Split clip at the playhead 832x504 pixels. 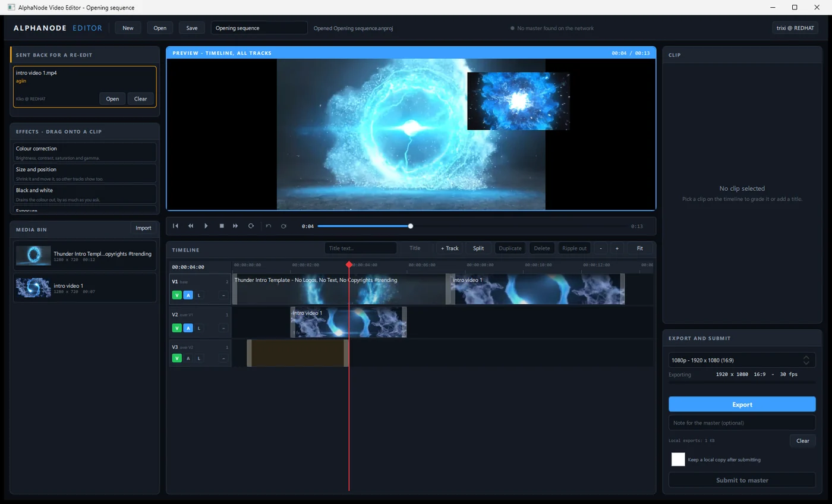pyautogui.click(x=478, y=248)
